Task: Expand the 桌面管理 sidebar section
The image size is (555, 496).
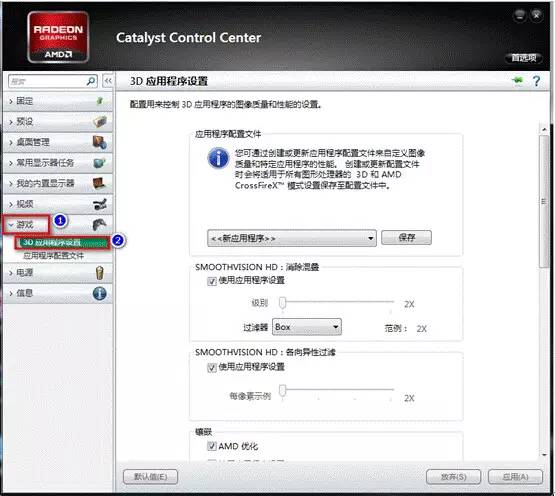Action: pos(57,142)
